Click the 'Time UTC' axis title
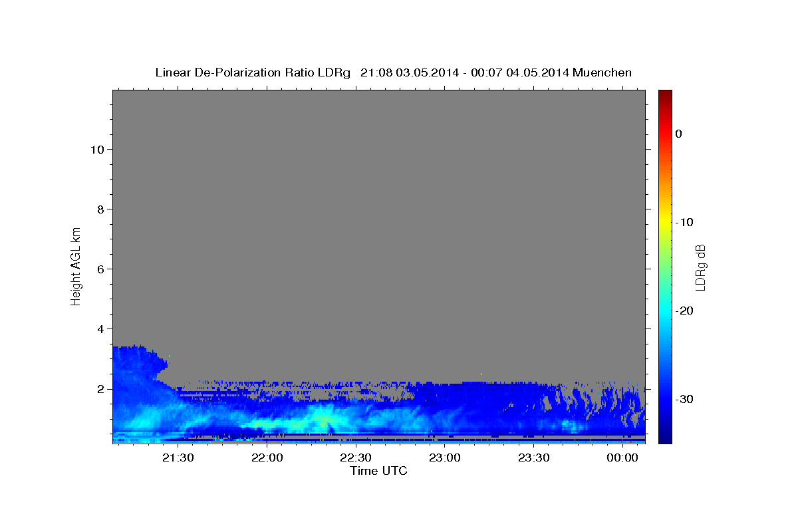The width and height of the screenshot is (798, 532). (x=378, y=471)
